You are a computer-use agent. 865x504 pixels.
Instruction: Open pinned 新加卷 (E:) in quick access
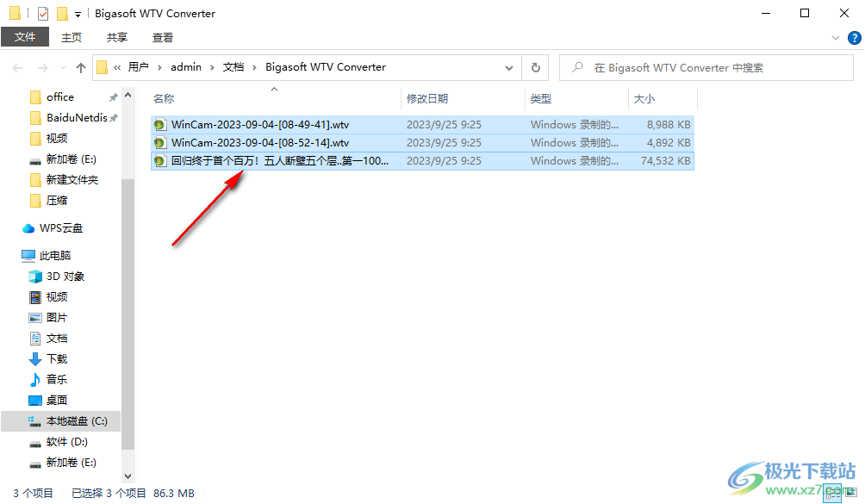point(71,159)
